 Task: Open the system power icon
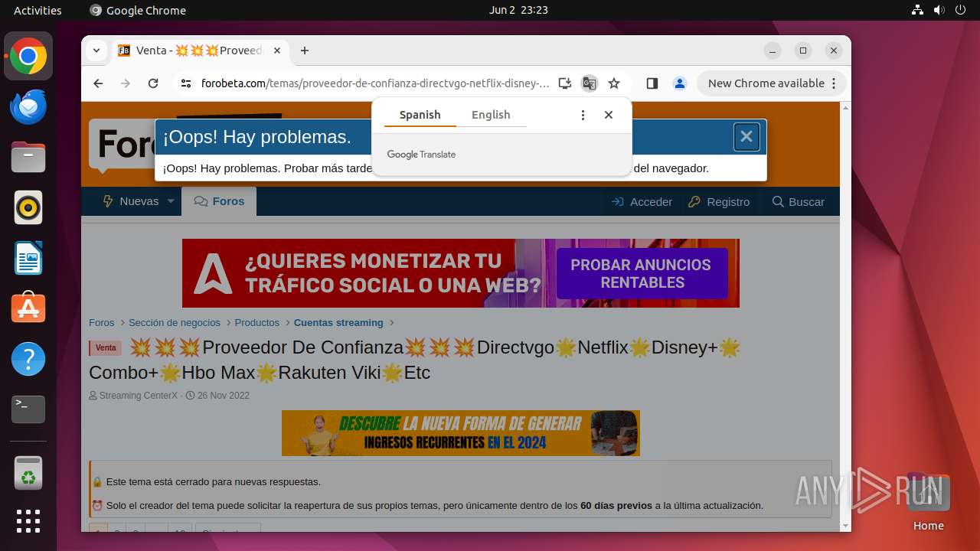960,10
